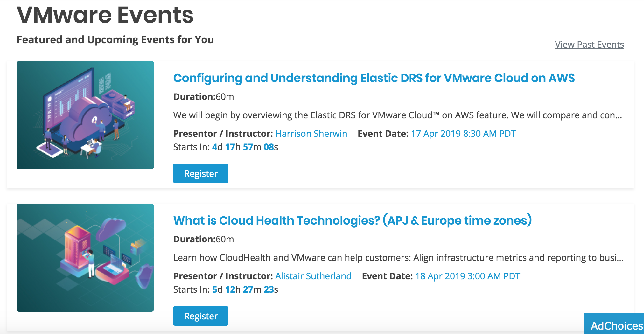Screen dimensions: 644x334
Task: Click the 5d 12h countdown timer
Action: point(245,289)
